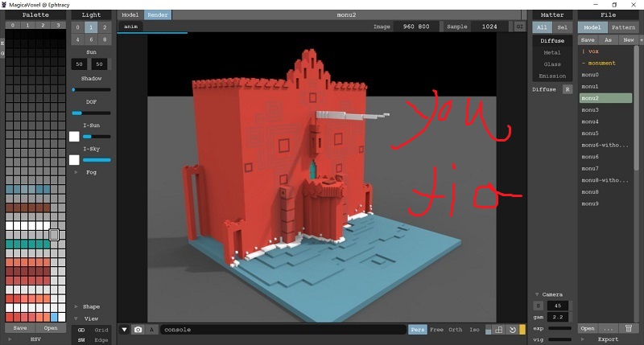Toggle the GI render option
Viewport: 644px width, 345px height.
[x=520, y=27]
